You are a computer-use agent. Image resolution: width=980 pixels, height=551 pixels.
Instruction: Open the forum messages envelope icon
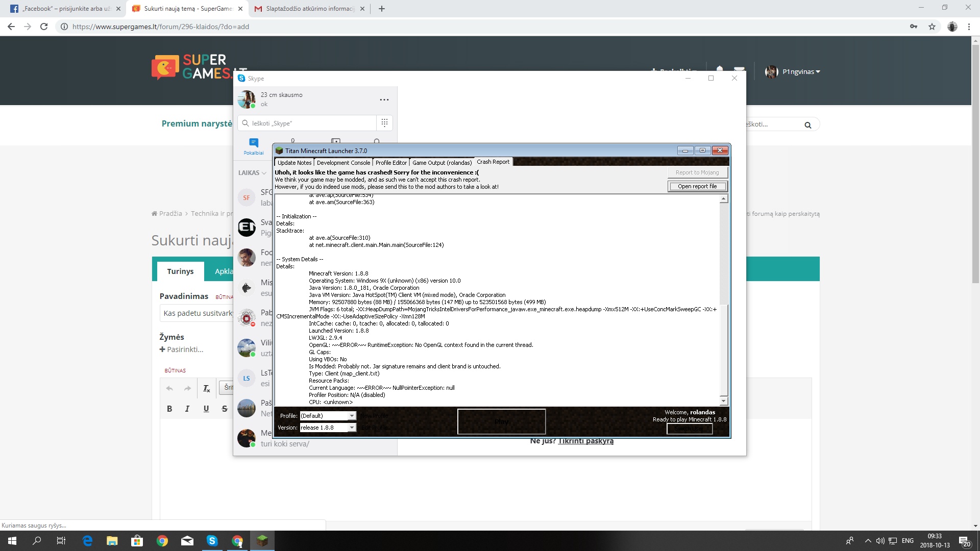tap(739, 69)
